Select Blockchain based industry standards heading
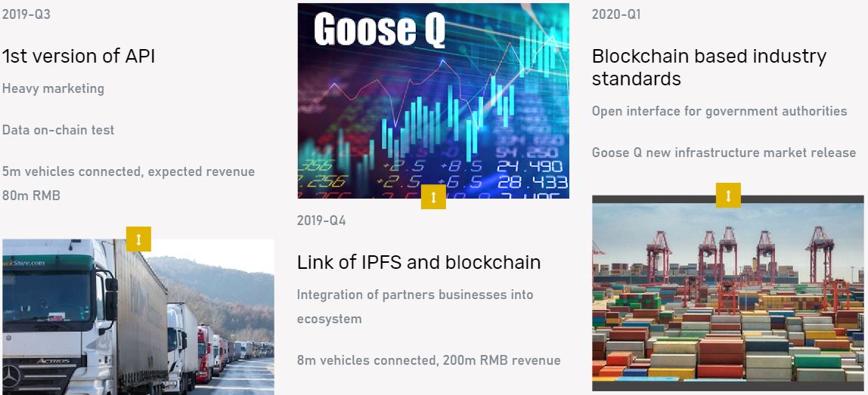This screenshot has height=395, width=868. (709, 67)
